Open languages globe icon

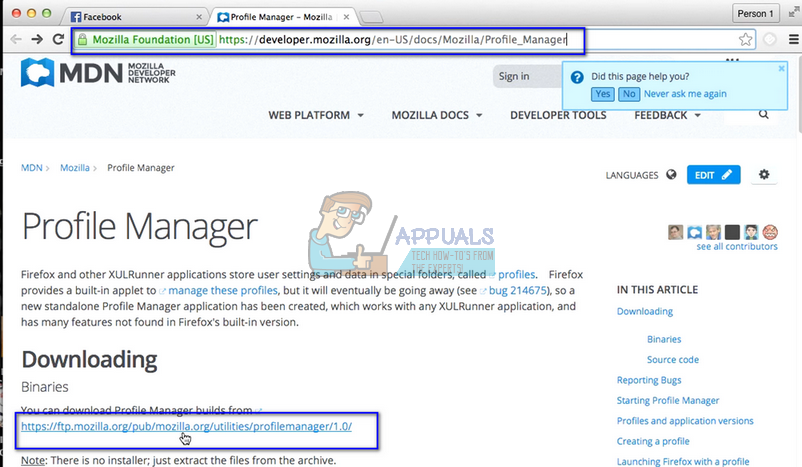(x=671, y=175)
